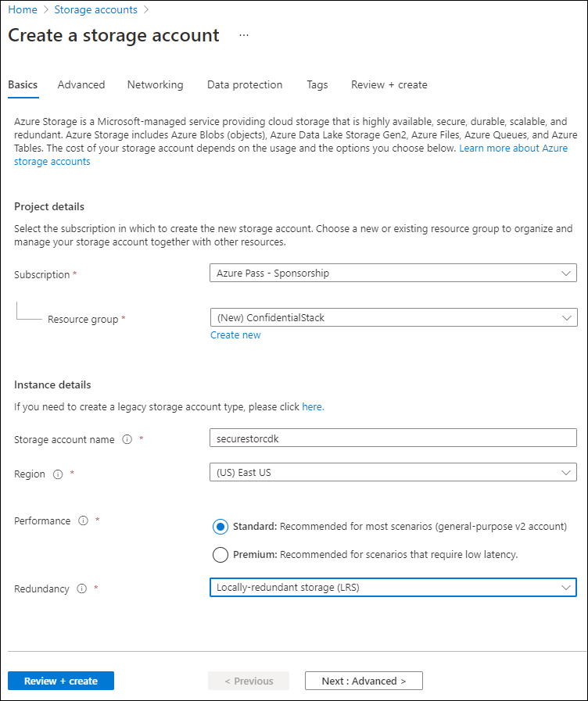The image size is (588, 701).
Task: Click the Next : Advanced button
Action: point(364,681)
